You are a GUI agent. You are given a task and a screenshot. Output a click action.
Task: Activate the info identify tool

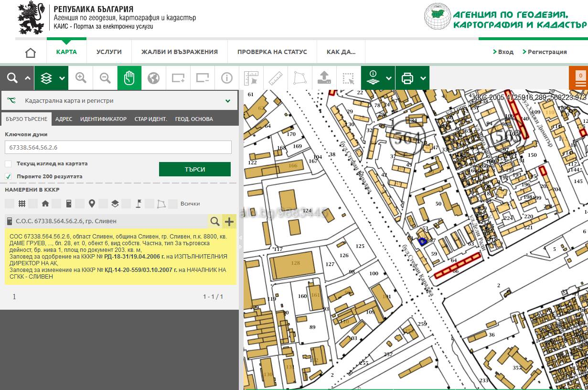(227, 78)
